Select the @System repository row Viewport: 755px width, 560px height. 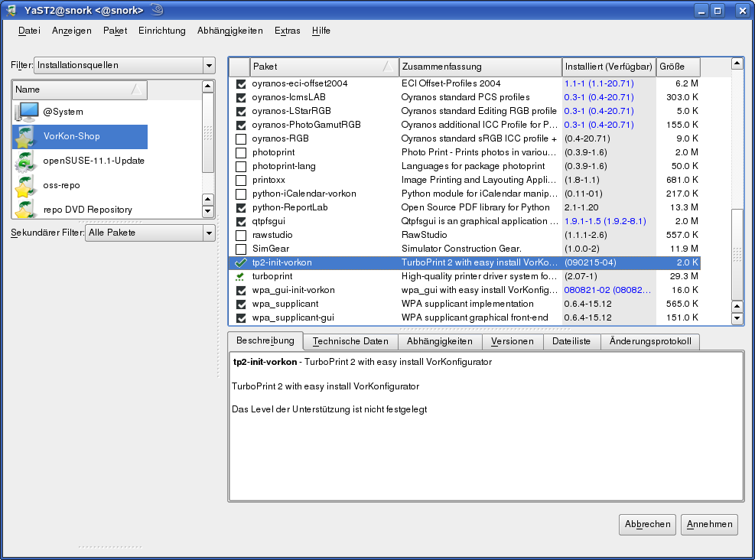pos(80,112)
